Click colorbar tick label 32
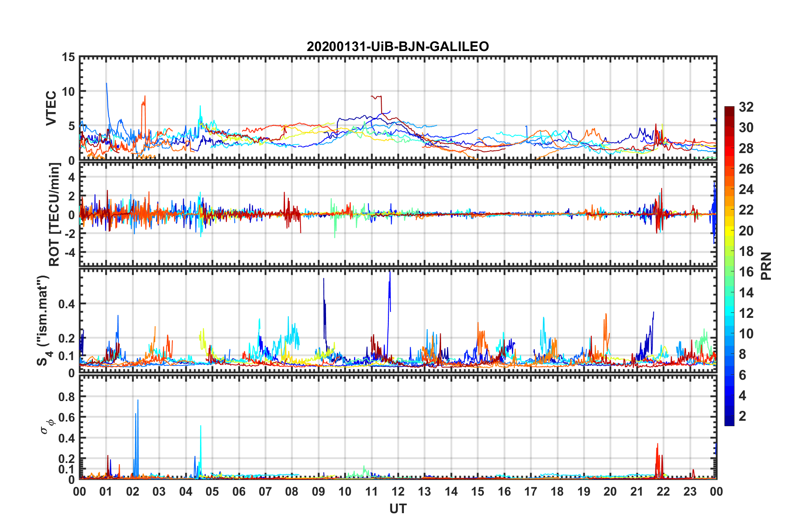 [746, 107]
